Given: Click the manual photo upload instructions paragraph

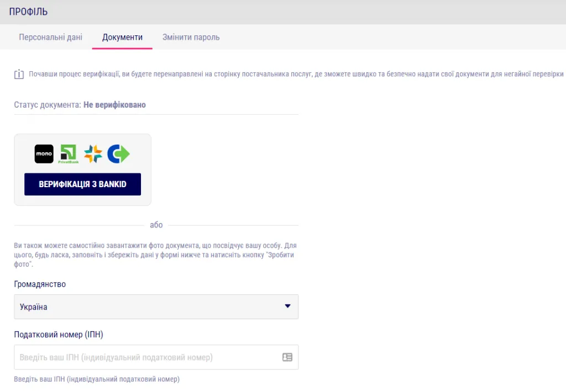Looking at the screenshot, I should tap(155, 255).
